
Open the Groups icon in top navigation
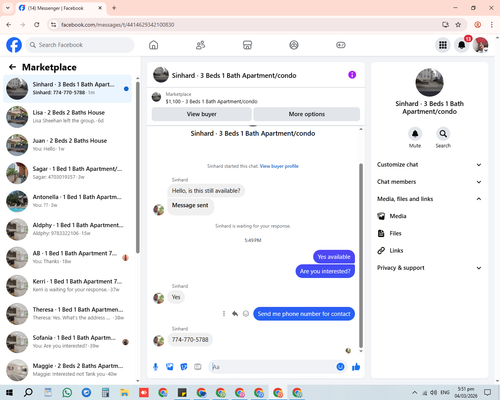[294, 45]
